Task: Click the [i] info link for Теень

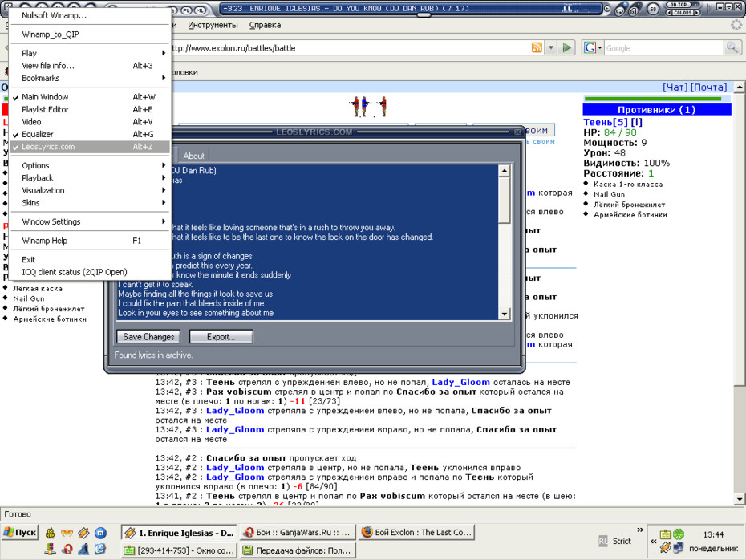Action: point(637,122)
